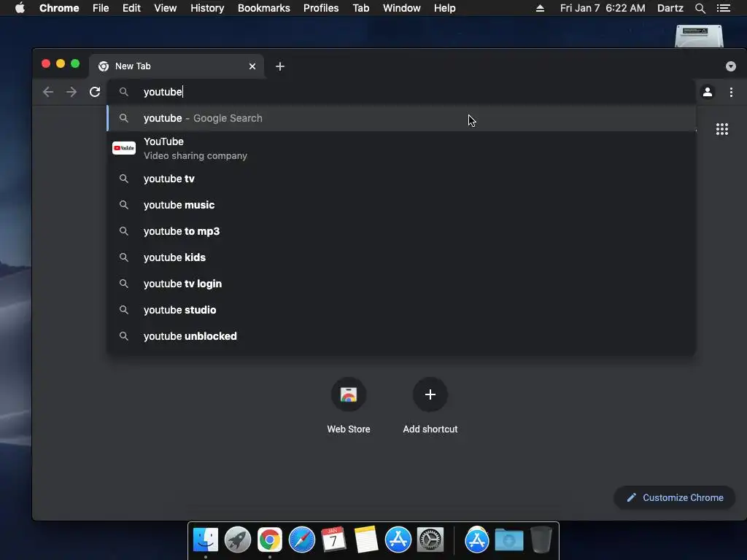This screenshot has width=747, height=560.
Task: Click the date and time in menu bar
Action: click(x=603, y=8)
